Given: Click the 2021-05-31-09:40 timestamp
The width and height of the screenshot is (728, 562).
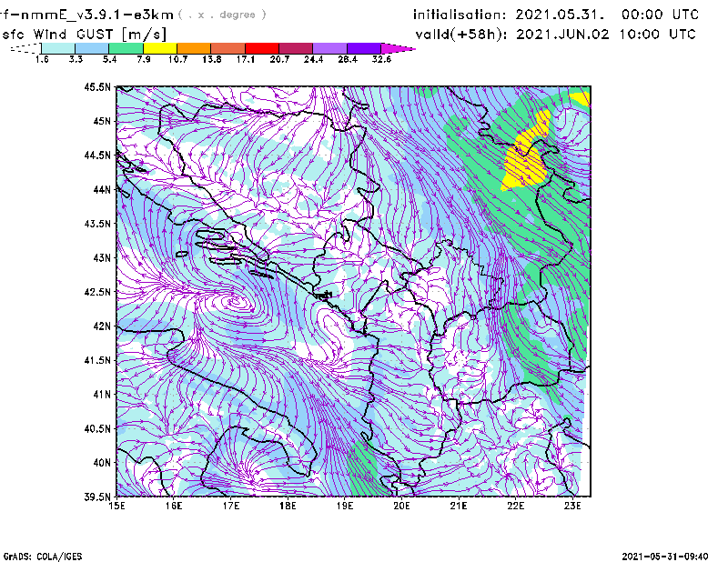Looking at the screenshot, I should tap(665, 557).
